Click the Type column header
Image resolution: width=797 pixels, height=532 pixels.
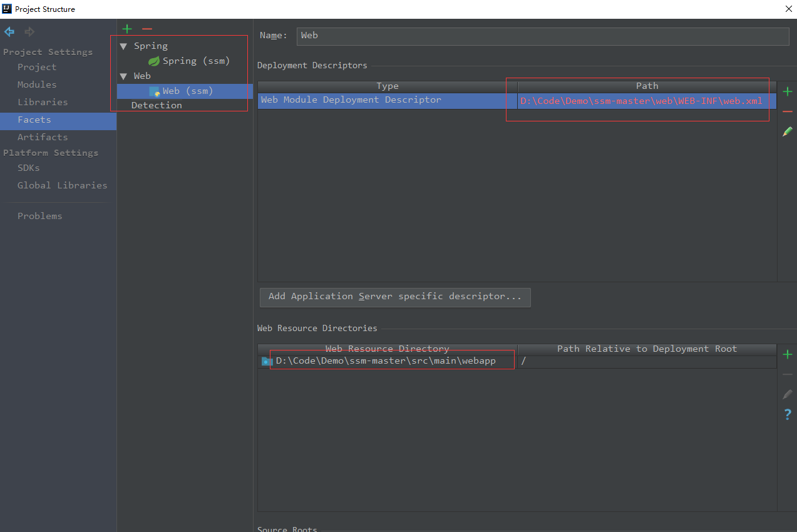pyautogui.click(x=388, y=86)
